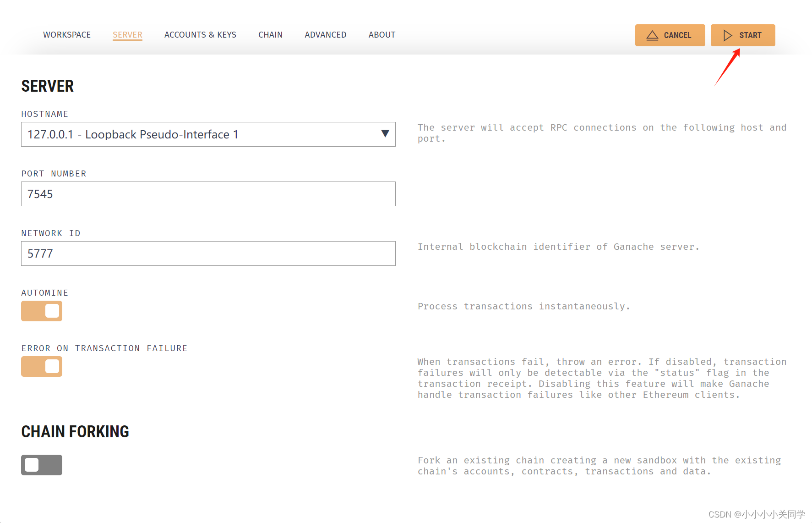Open the ABOUT tab
Screen dimensions: 812x523
pyautogui.click(x=382, y=35)
